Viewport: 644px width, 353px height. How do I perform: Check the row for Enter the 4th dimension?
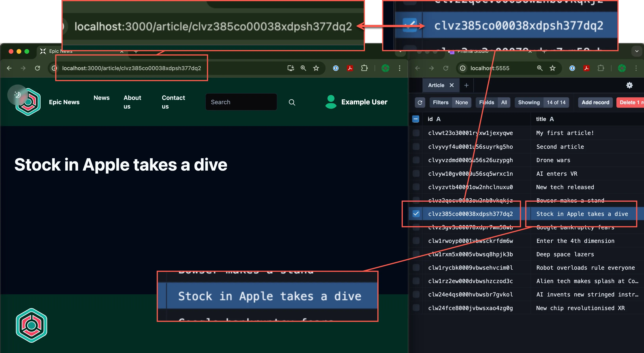tap(416, 241)
